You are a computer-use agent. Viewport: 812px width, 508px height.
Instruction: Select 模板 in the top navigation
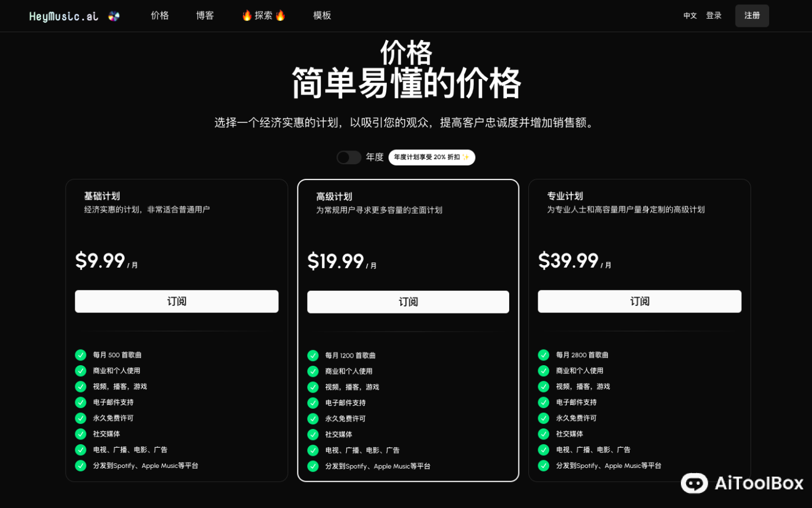(x=322, y=16)
